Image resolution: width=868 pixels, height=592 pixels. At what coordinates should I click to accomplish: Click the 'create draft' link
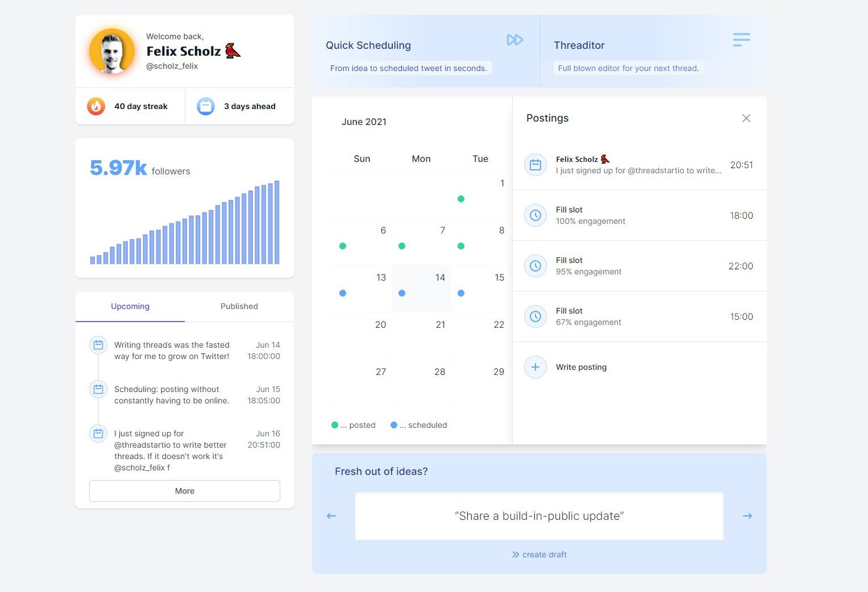click(x=539, y=555)
